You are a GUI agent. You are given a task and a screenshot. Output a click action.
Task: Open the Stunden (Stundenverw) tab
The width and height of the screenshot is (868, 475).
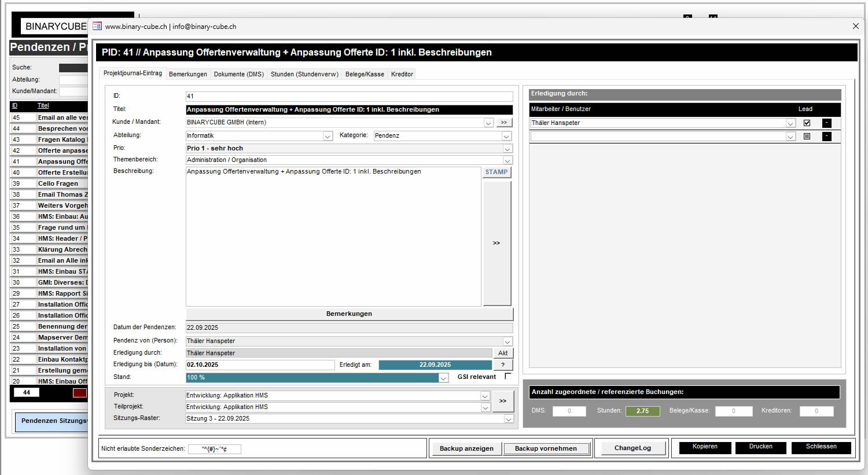tap(304, 74)
